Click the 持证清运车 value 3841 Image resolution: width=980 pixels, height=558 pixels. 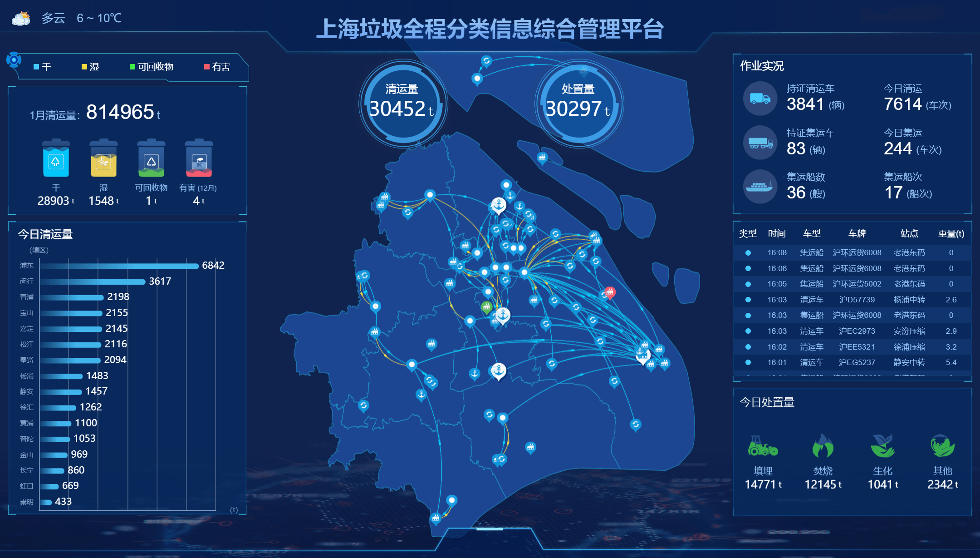[x=805, y=104]
